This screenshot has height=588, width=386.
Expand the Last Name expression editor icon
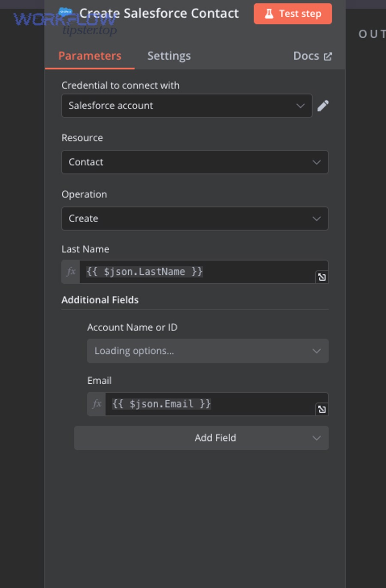coord(322,277)
